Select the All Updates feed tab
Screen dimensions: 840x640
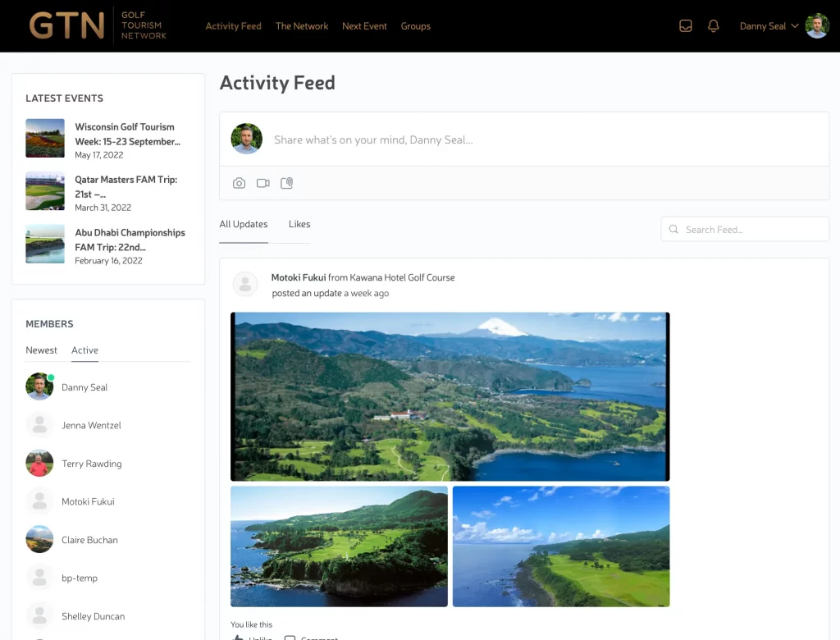point(244,224)
